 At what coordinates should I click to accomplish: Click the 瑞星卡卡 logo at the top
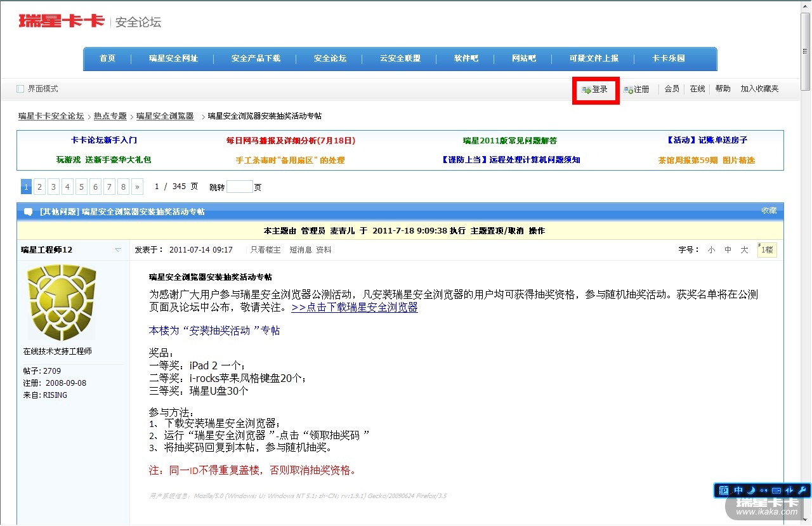tap(62, 21)
